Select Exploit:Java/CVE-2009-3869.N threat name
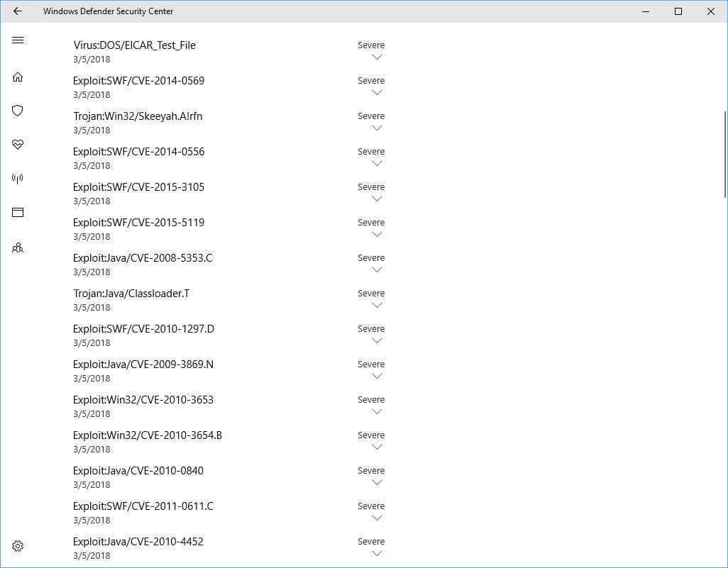The height and width of the screenshot is (568, 728). pyautogui.click(x=143, y=364)
